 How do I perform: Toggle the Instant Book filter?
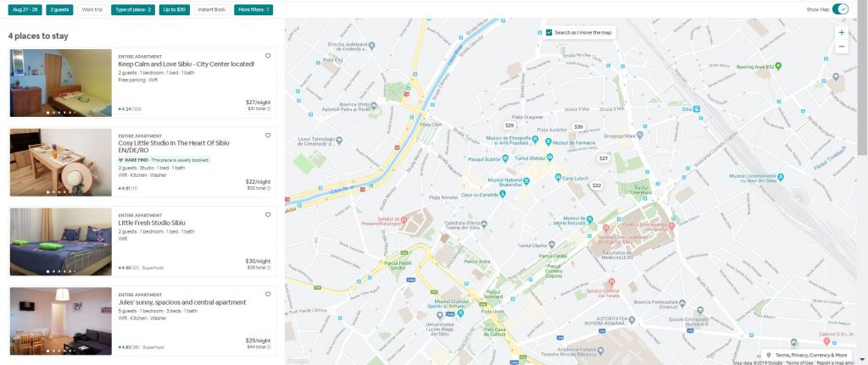(x=212, y=9)
